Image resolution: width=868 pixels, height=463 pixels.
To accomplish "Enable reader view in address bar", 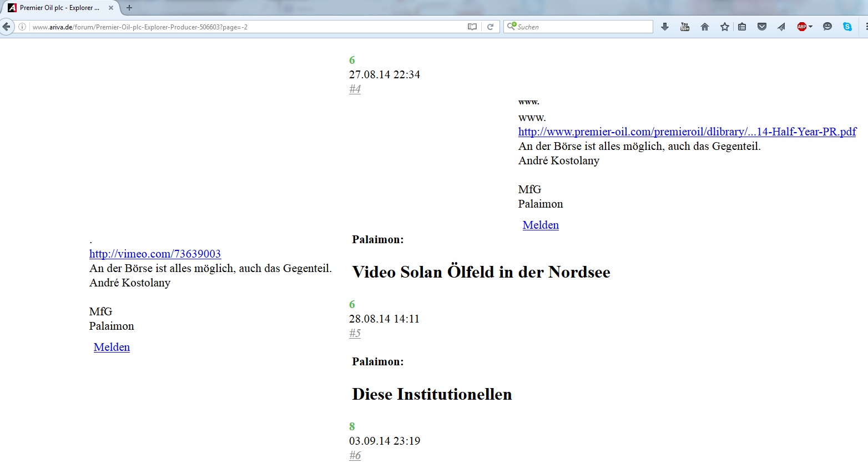I will pos(472,27).
